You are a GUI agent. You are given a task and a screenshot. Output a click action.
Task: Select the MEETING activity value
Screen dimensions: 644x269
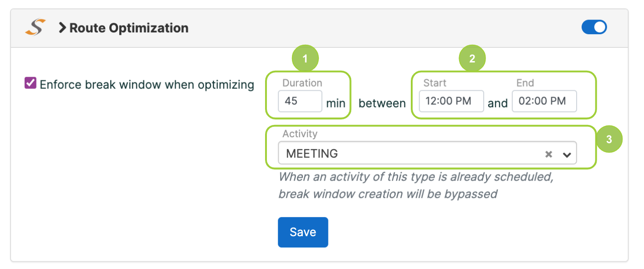(x=312, y=153)
